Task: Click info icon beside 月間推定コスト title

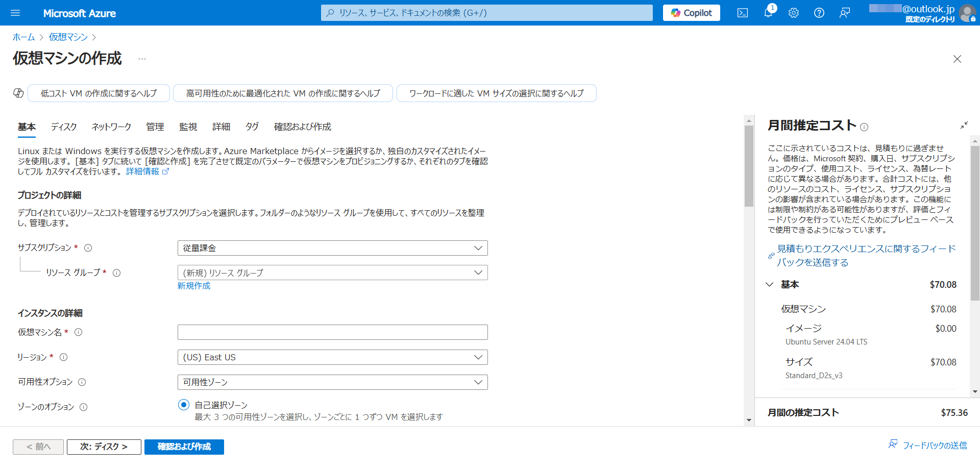Action: (x=864, y=127)
